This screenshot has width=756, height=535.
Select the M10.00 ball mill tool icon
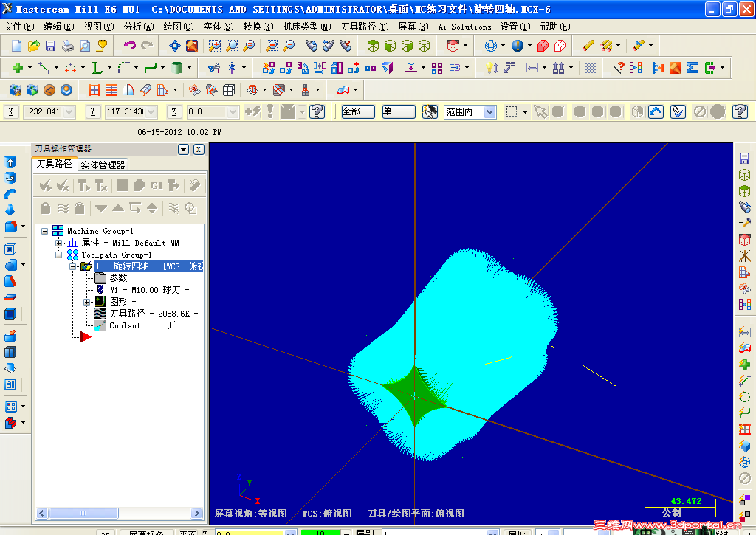point(100,289)
